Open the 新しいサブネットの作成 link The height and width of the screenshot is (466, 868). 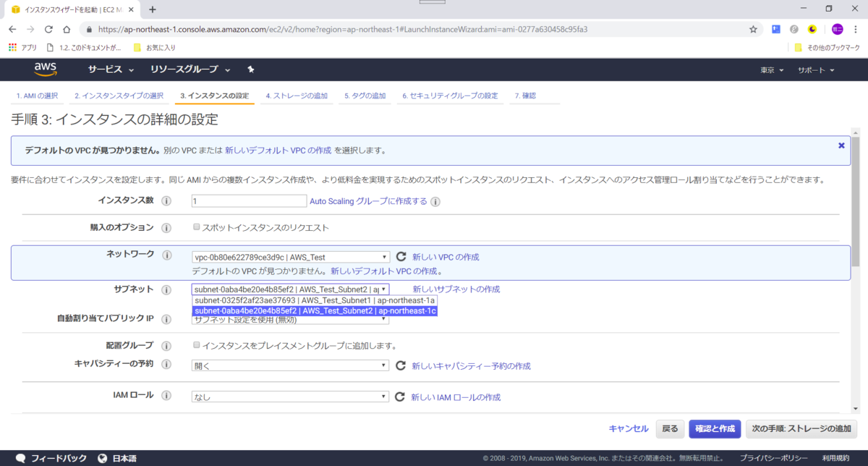pyautogui.click(x=454, y=289)
